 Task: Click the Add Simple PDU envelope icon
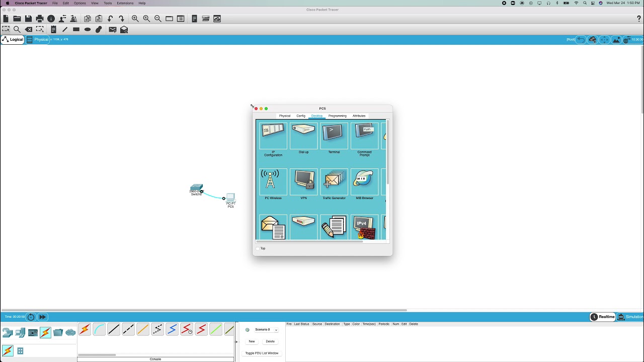[113, 30]
